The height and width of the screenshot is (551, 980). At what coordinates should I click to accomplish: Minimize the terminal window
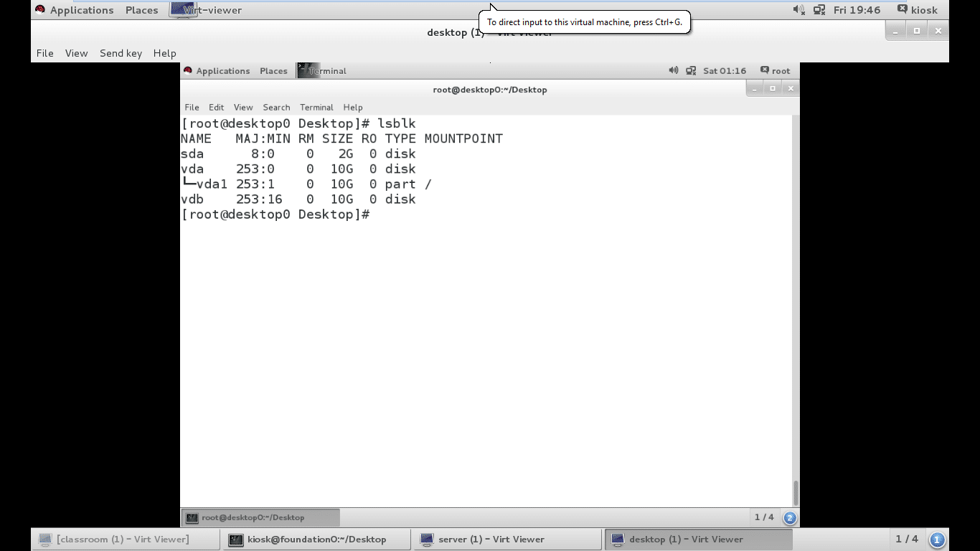coord(754,88)
